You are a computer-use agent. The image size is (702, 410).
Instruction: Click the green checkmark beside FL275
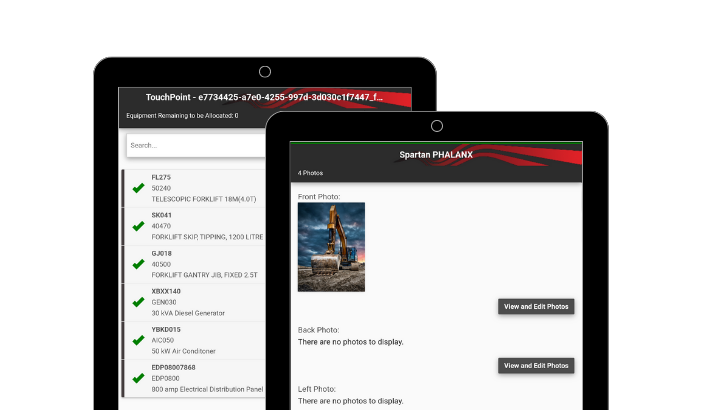click(138, 188)
